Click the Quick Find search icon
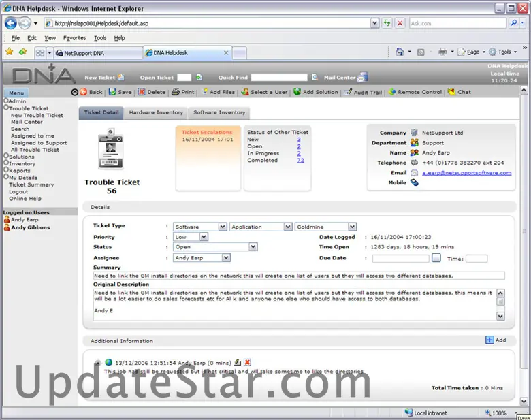The width and height of the screenshot is (531, 420). click(315, 77)
